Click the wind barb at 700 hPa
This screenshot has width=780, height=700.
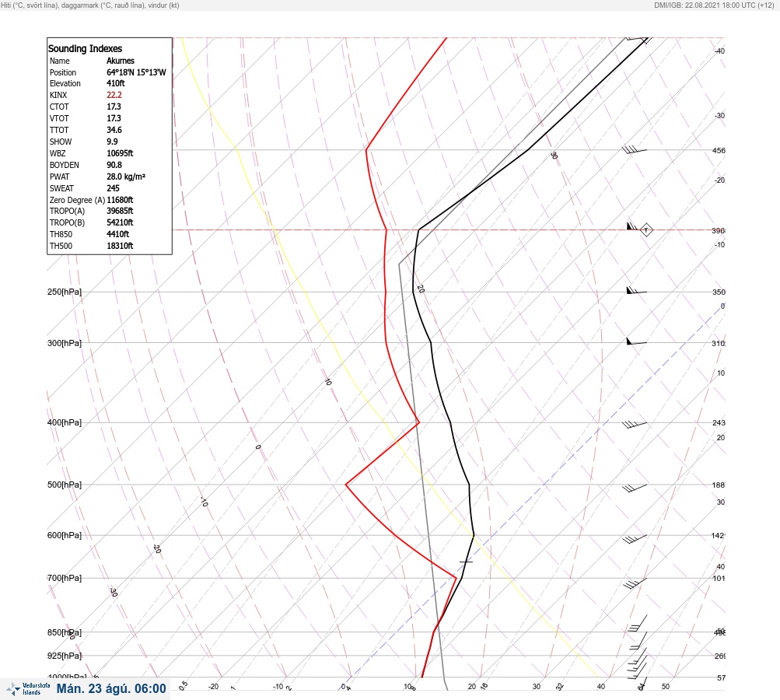pyautogui.click(x=635, y=583)
